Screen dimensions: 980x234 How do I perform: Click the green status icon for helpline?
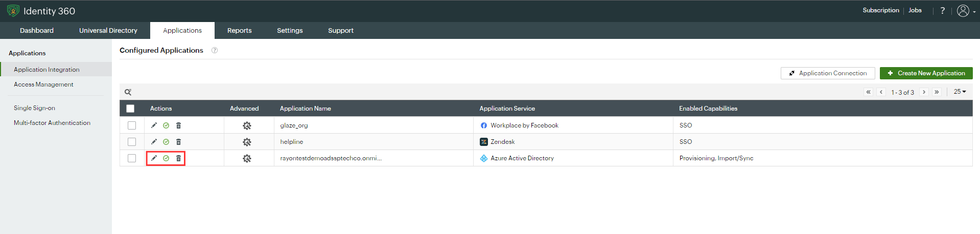[x=166, y=142]
